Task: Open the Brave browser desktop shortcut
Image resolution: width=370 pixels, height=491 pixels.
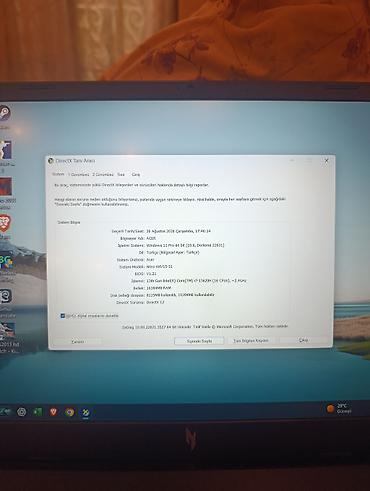Action: [x=5, y=223]
